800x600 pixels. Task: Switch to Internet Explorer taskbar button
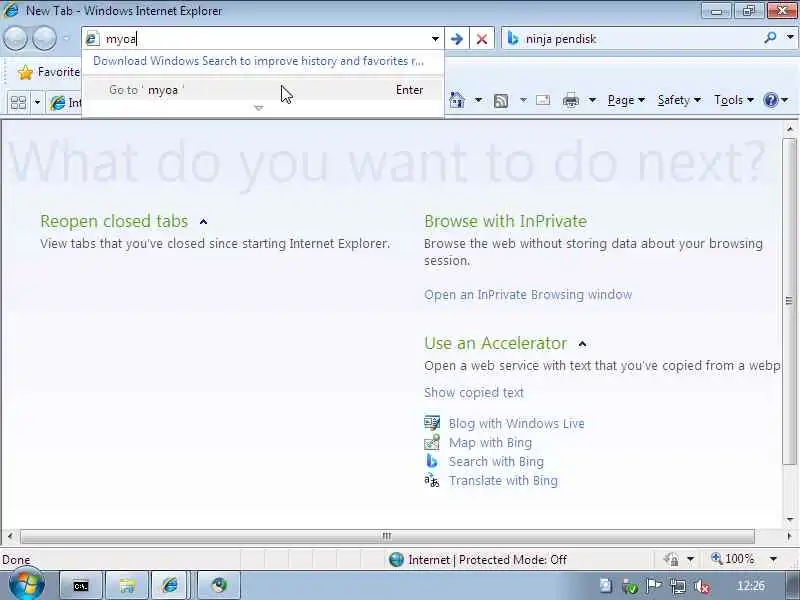pos(170,586)
